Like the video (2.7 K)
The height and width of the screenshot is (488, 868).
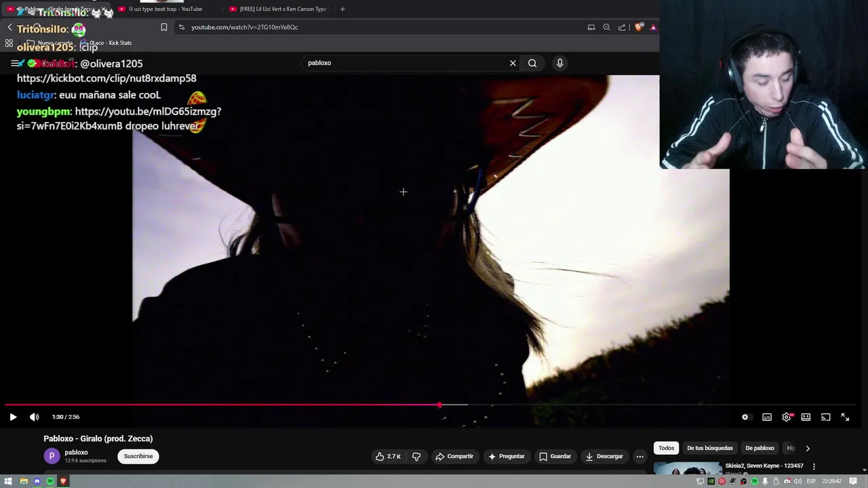[x=388, y=456]
